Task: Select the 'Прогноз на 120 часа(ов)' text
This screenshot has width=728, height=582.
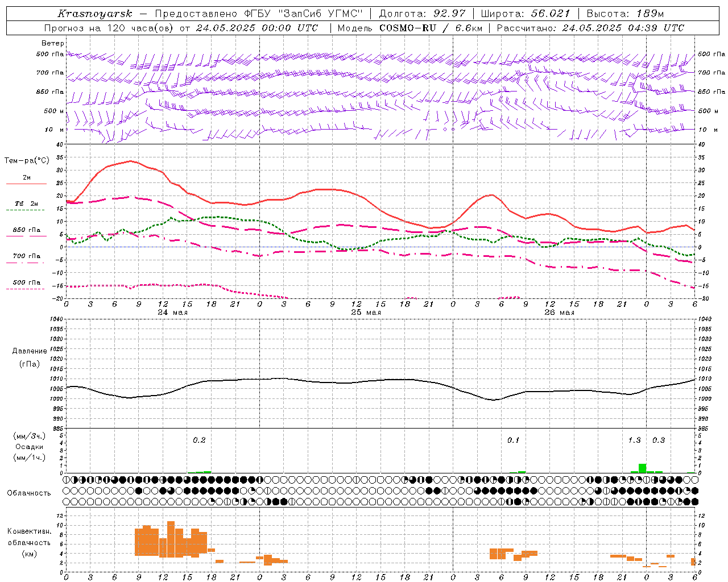Action: (110, 28)
